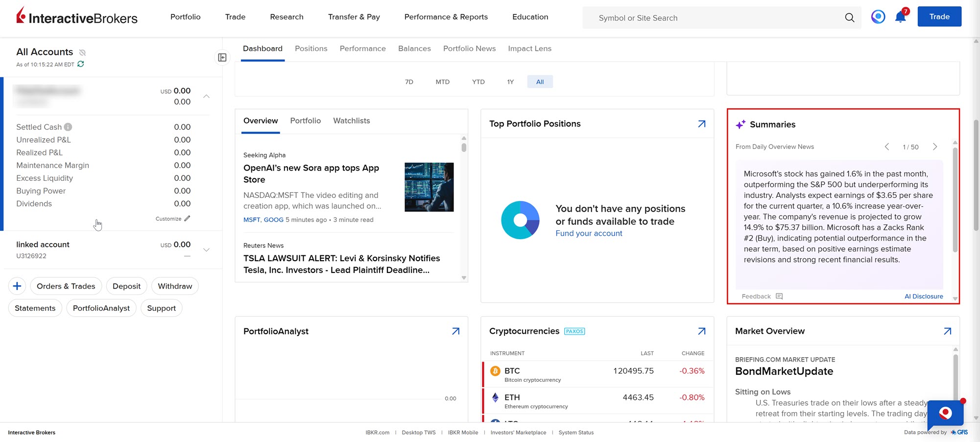Click the add plus button
Viewport: 980px width, 442px height.
[17, 286]
